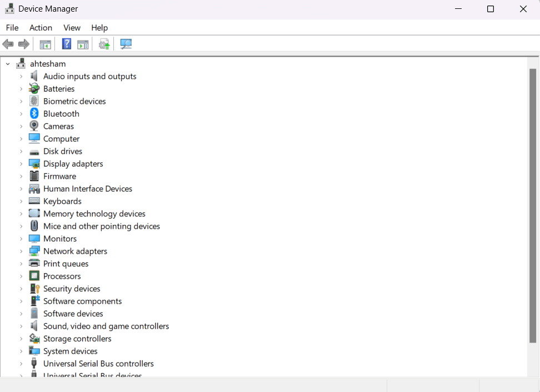The width and height of the screenshot is (540, 392).
Task: Expand the Disk drives category
Action: tap(22, 151)
